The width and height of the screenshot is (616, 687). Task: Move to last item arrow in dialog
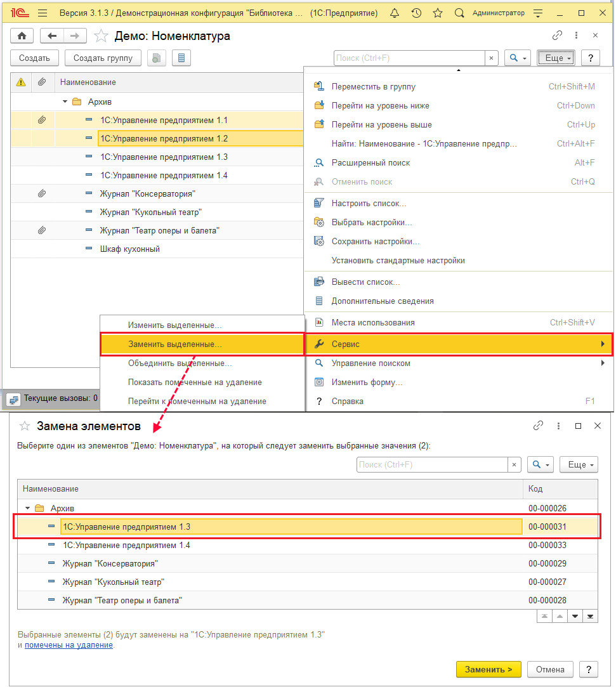point(590,616)
